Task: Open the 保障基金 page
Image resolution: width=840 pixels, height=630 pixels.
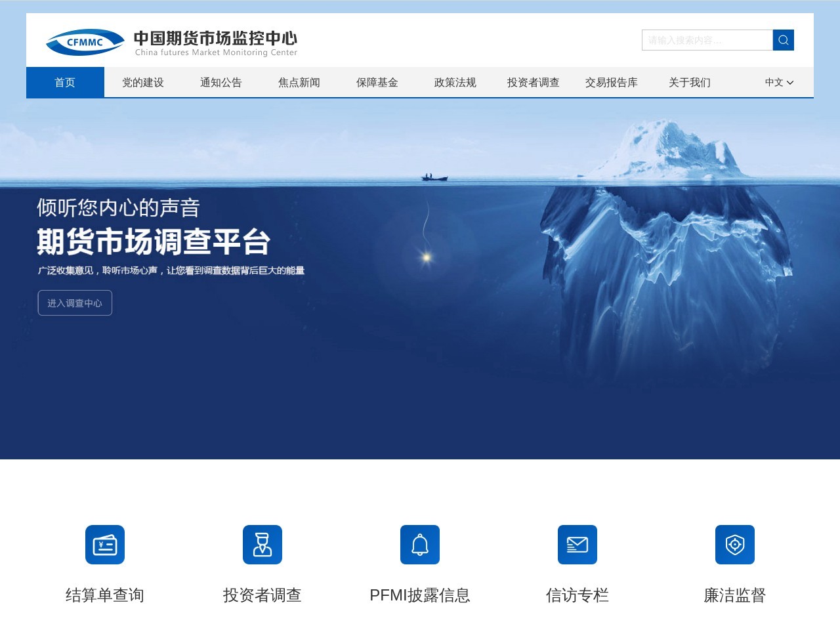Action: [x=377, y=83]
